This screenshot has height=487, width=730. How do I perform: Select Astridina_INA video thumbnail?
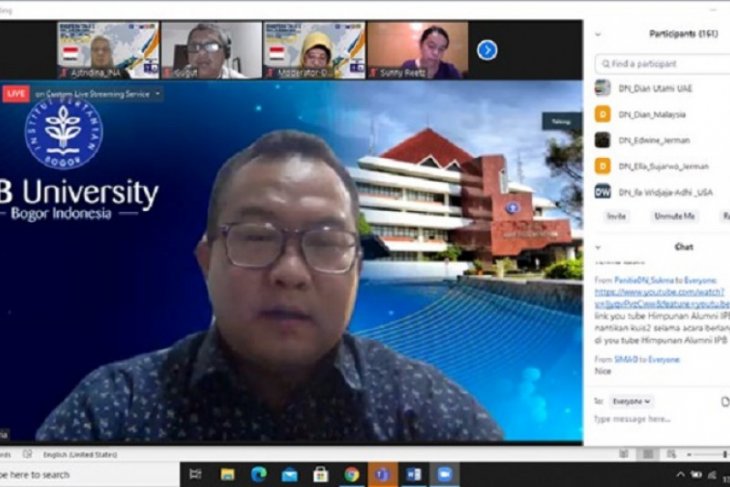point(108,50)
